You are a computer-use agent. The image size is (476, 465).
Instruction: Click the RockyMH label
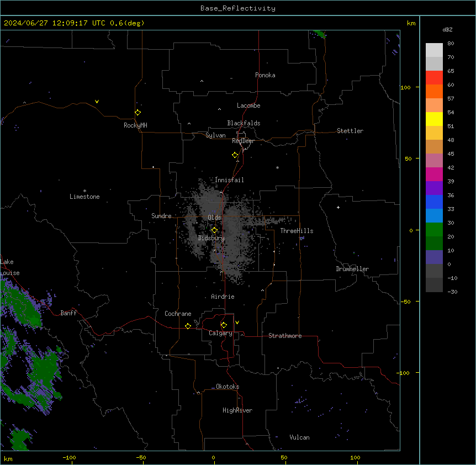(x=135, y=125)
